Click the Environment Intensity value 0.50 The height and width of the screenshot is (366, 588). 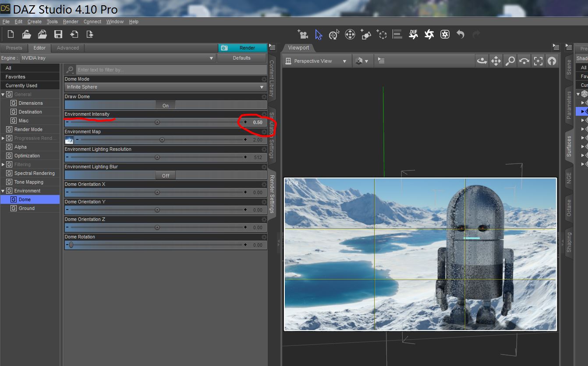click(258, 122)
